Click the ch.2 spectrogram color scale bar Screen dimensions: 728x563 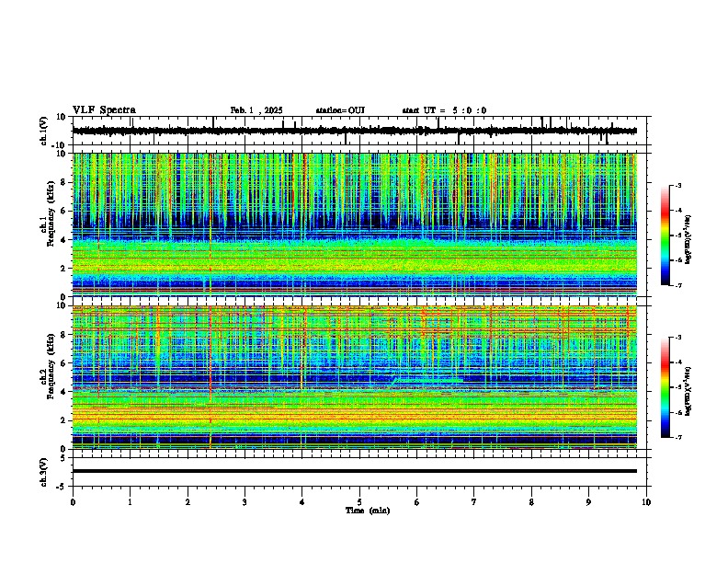[x=665, y=387]
